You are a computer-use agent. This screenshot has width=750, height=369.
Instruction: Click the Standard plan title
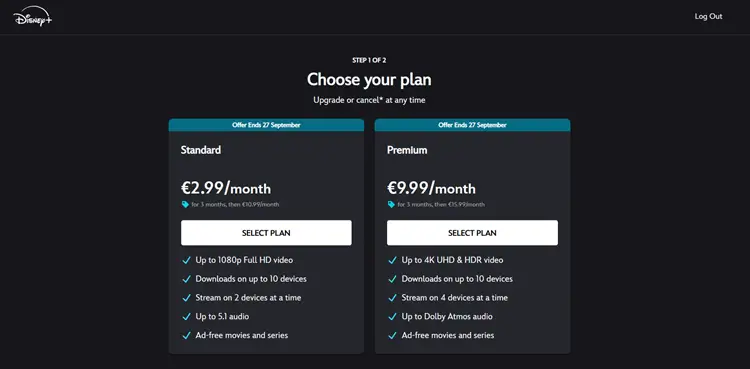click(x=201, y=150)
